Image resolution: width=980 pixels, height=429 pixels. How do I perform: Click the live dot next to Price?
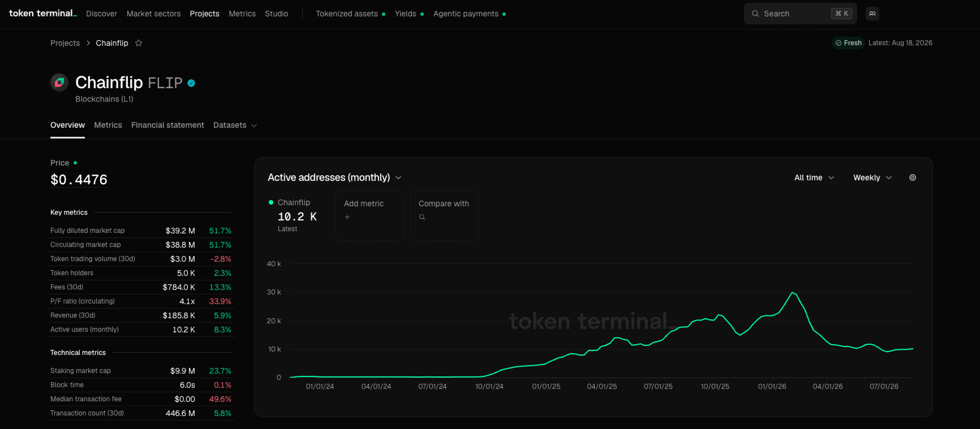tap(75, 162)
